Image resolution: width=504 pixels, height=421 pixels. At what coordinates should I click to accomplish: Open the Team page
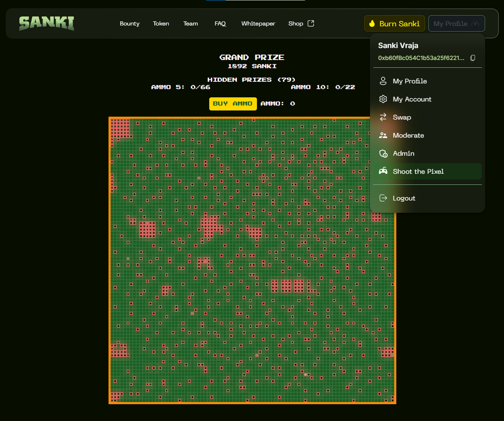[190, 24]
